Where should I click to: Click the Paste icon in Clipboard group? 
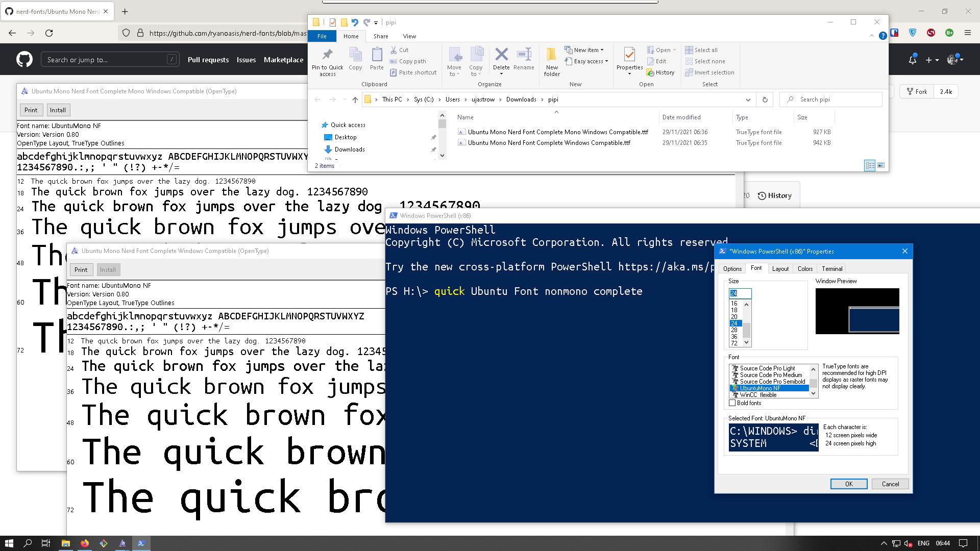(x=377, y=54)
